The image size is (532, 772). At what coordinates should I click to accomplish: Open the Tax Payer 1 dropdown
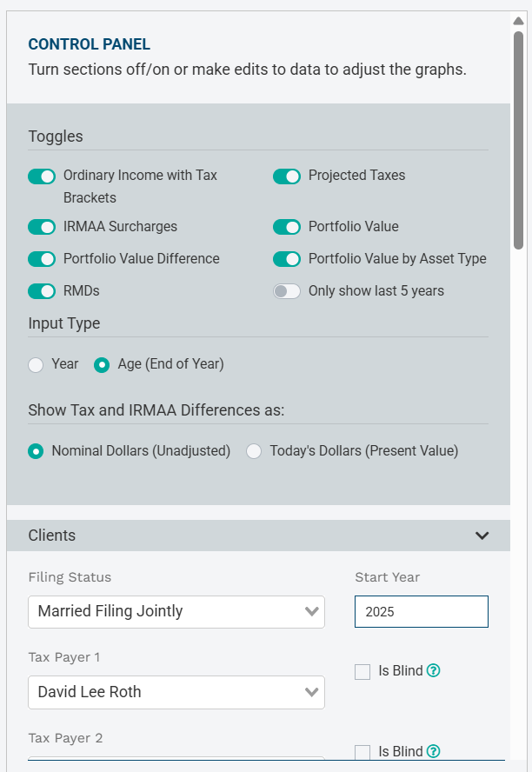click(x=176, y=692)
